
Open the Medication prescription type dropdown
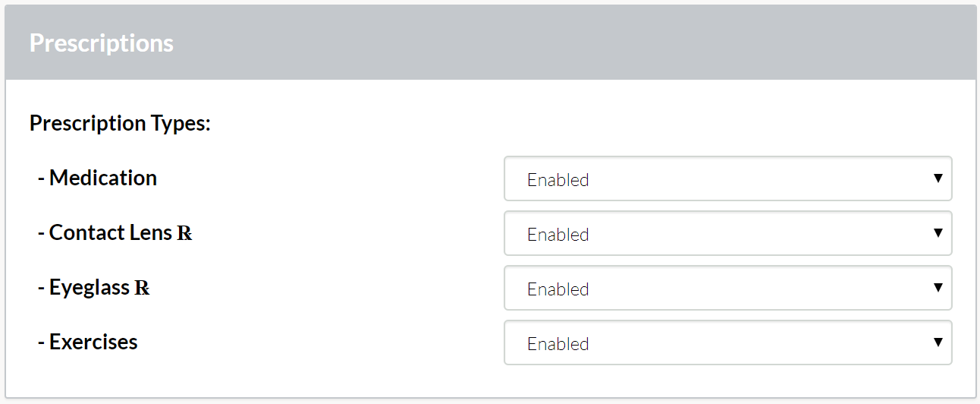coord(728,178)
